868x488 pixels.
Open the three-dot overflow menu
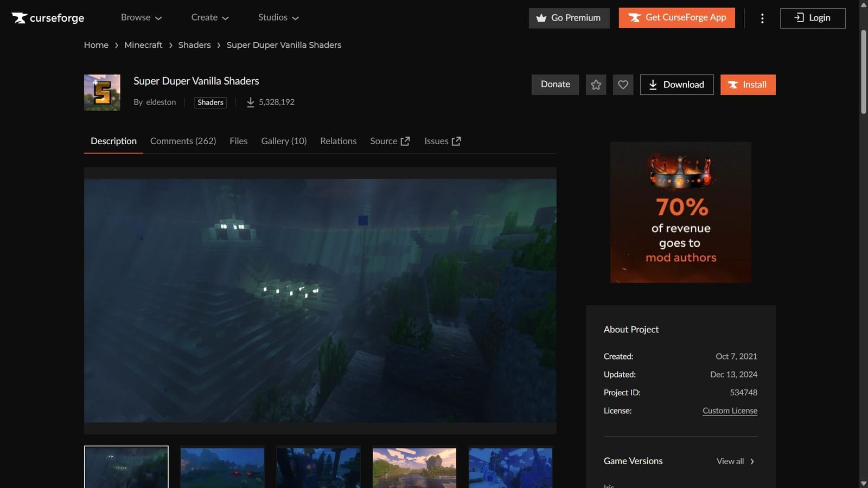[x=762, y=18]
